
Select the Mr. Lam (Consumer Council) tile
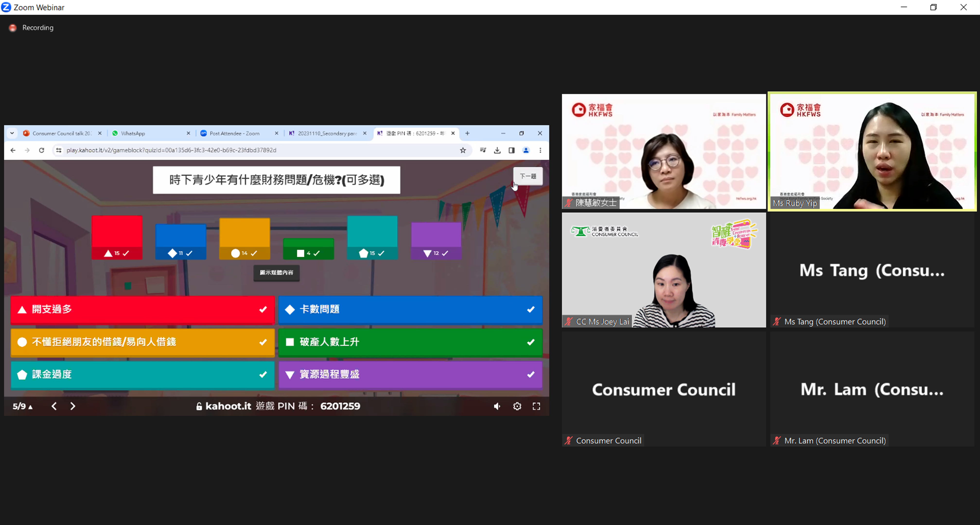[x=872, y=389]
